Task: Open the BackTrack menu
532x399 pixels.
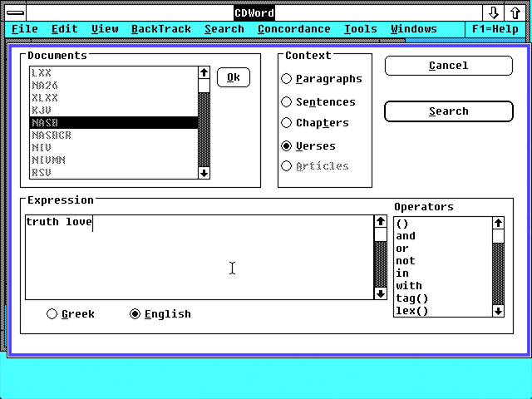Action: tap(161, 29)
